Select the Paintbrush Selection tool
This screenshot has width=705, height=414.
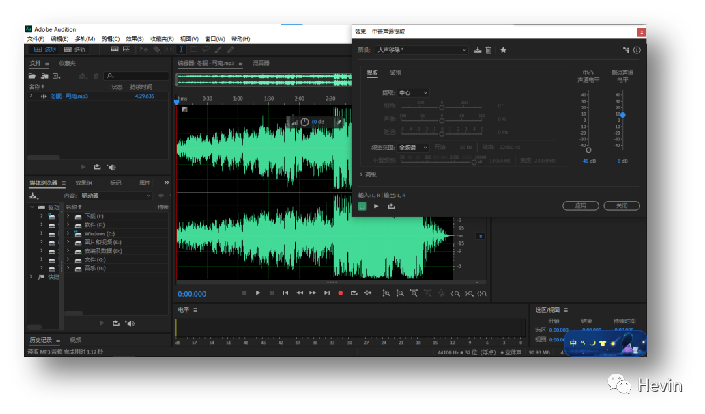[x=218, y=49]
